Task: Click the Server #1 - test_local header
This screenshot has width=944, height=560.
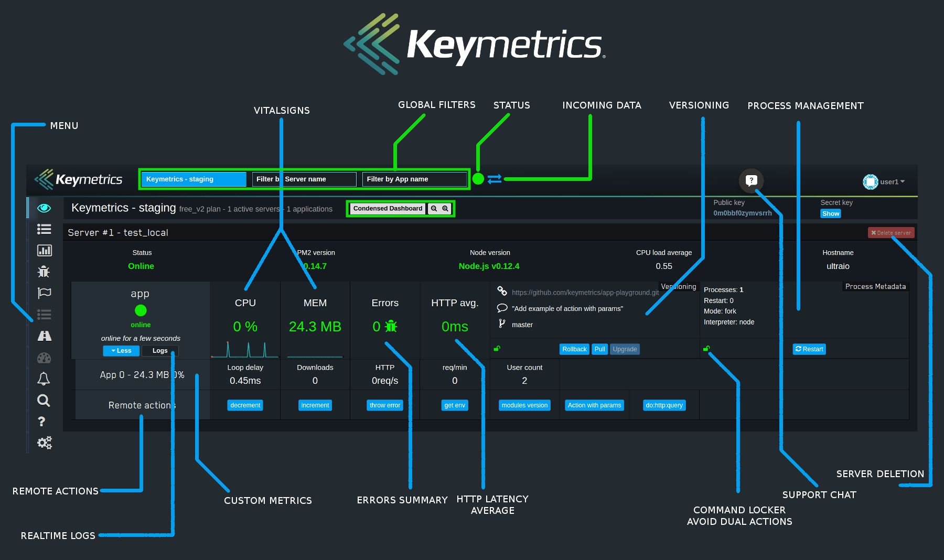Action: point(118,233)
